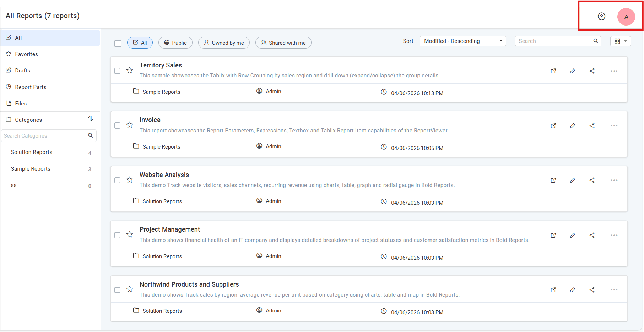Viewport: 644px width, 332px height.
Task: Open the Modified - Descending sort dropdown
Action: coord(462,41)
